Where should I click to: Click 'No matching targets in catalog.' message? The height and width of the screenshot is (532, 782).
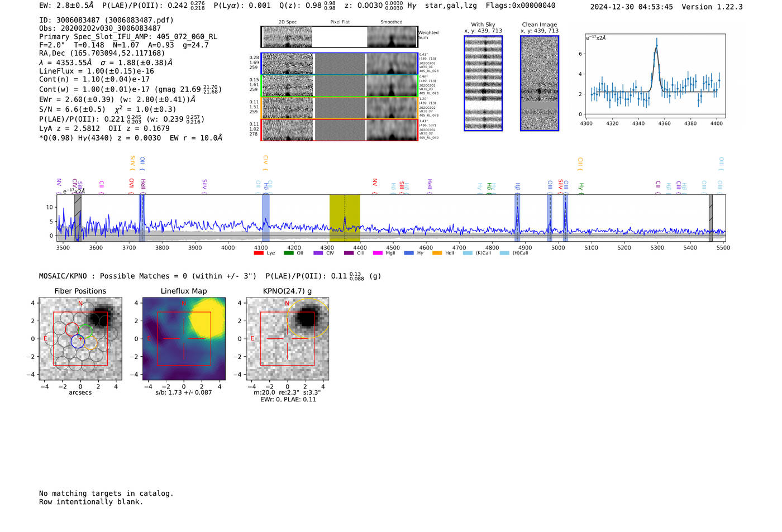pos(106,493)
